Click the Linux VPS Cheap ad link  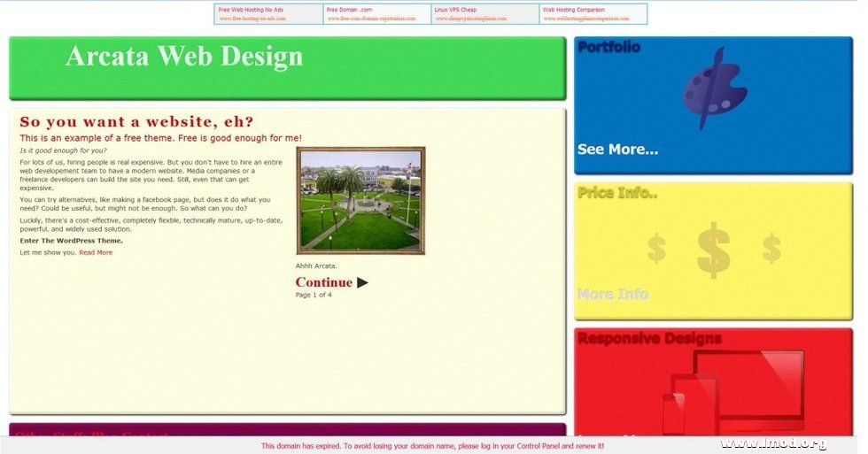(455, 10)
